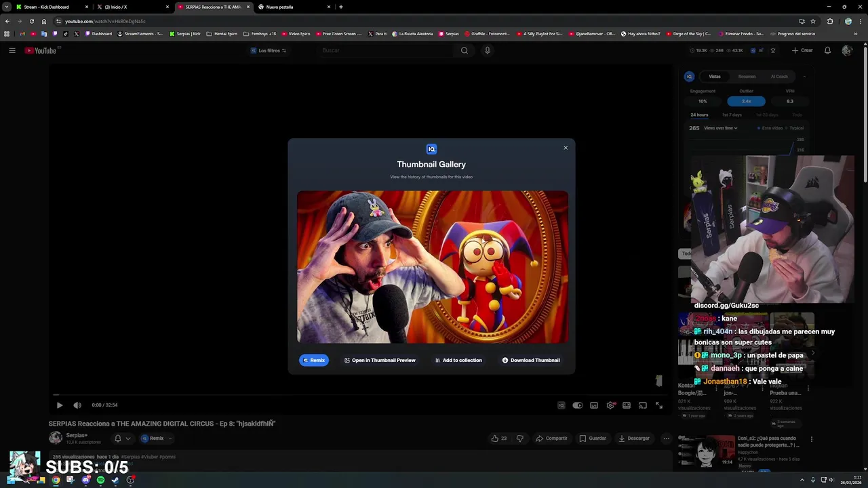Expand Remix dropdown arrow under video
This screenshot has height=488, width=868.
170,439
